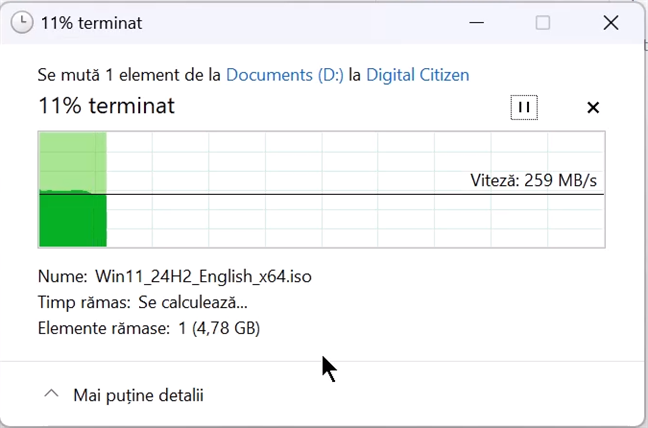Open the Documents (D:) source location
This screenshot has height=428, width=648.
284,74
